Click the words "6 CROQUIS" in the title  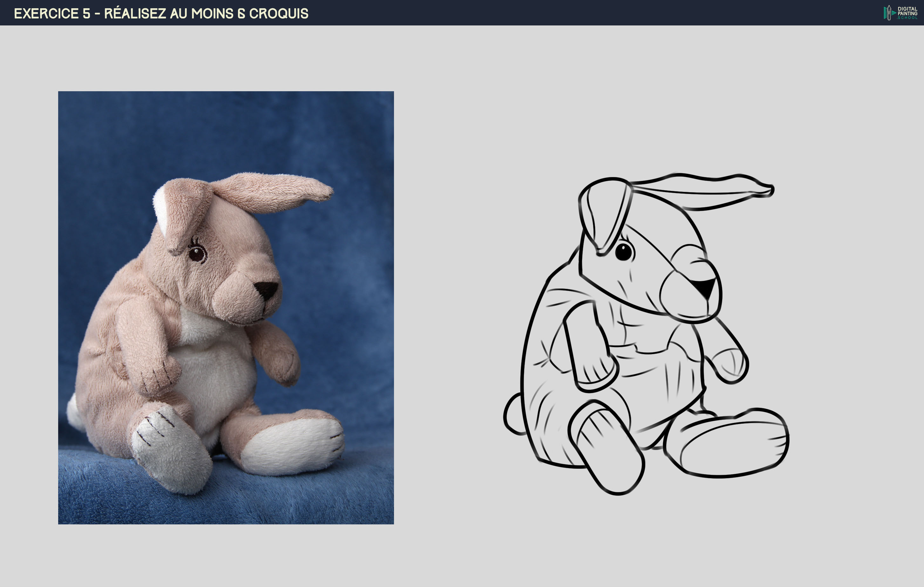coord(276,13)
